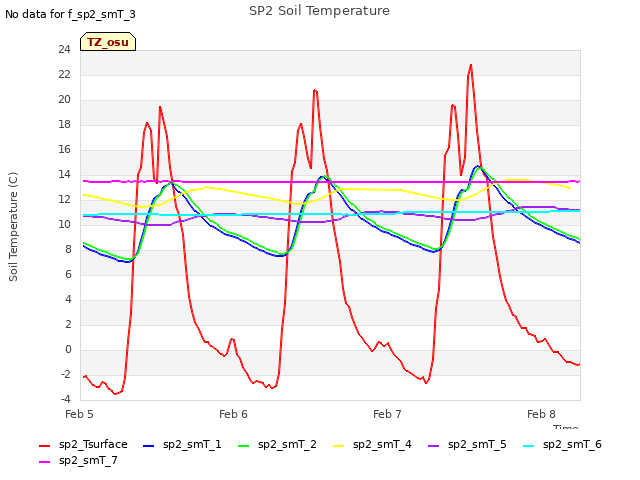Viewport: 640px width, 480px height.
Task: Click the sp2_smT_4 legend label
Action: [x=382, y=444]
